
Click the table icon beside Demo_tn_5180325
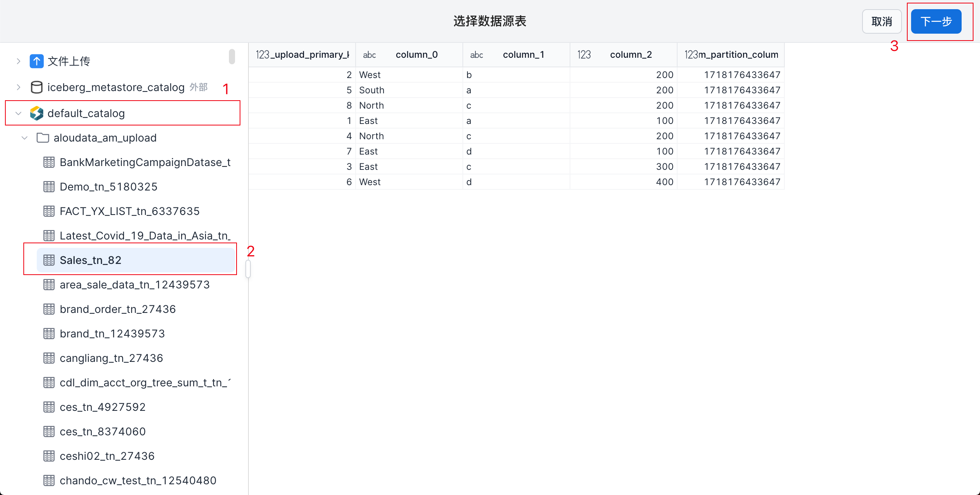click(49, 187)
